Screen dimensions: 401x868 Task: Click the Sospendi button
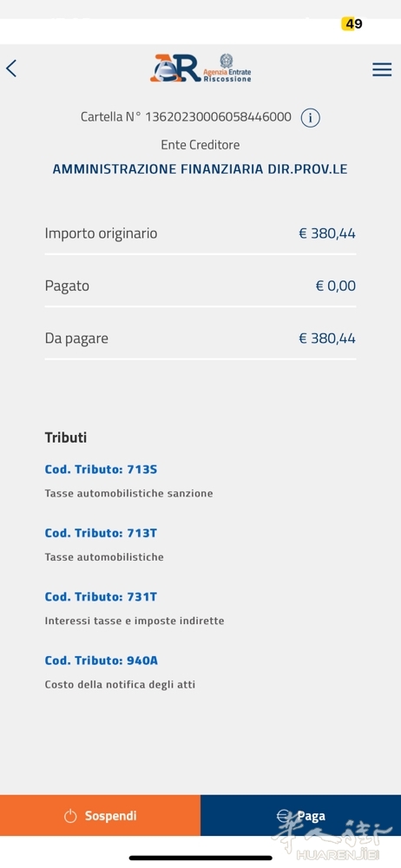[x=101, y=815]
